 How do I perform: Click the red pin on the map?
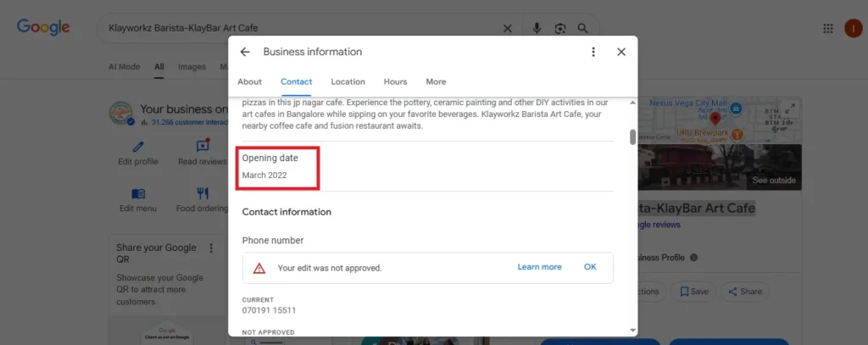pos(715,118)
